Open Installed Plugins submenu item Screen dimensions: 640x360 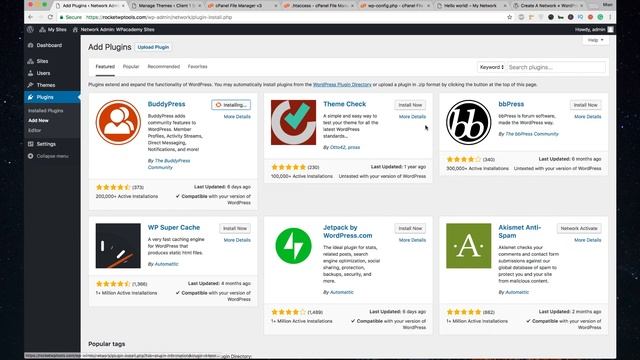45,111
